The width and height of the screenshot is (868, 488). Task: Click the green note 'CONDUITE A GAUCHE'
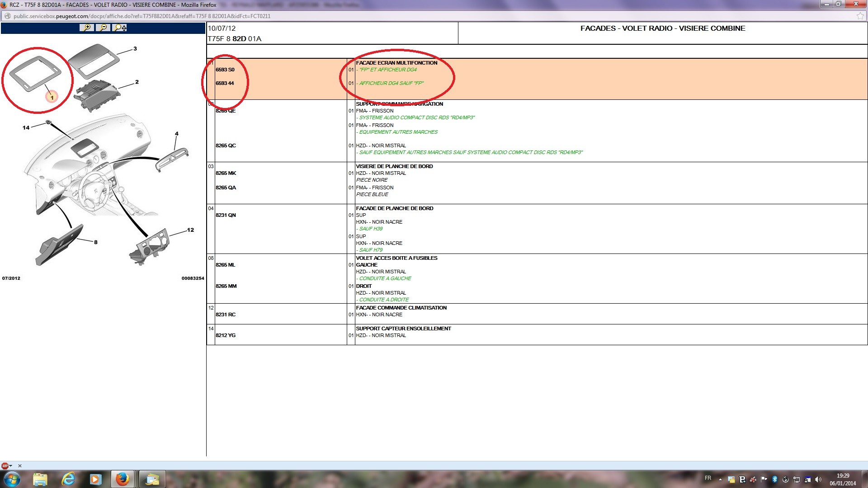pos(385,278)
